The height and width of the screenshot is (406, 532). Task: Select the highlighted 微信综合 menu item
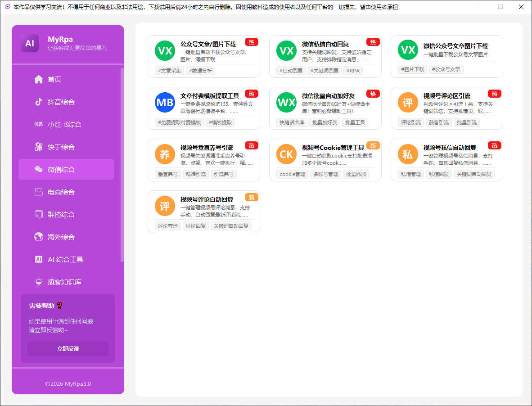click(x=66, y=169)
